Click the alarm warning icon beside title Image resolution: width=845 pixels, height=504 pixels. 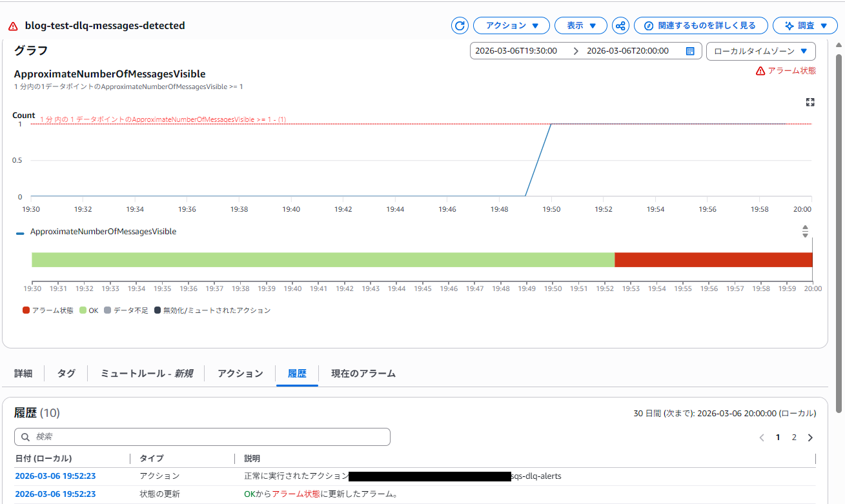(13, 26)
